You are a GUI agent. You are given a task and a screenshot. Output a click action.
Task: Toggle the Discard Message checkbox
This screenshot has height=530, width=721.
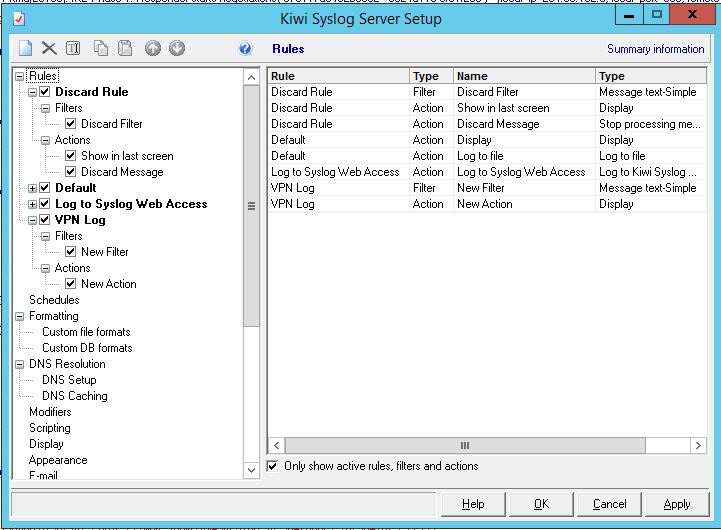coord(70,172)
